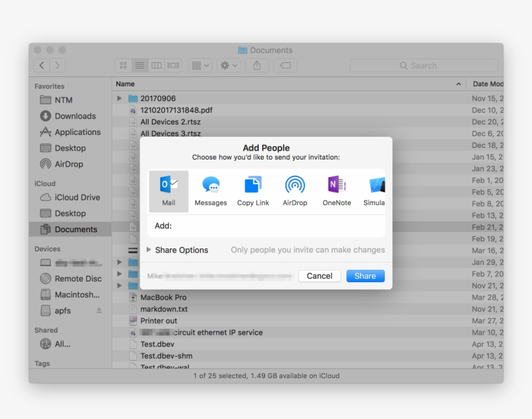Click the Documents window title folder icon
532x419 pixels.
[243, 50]
